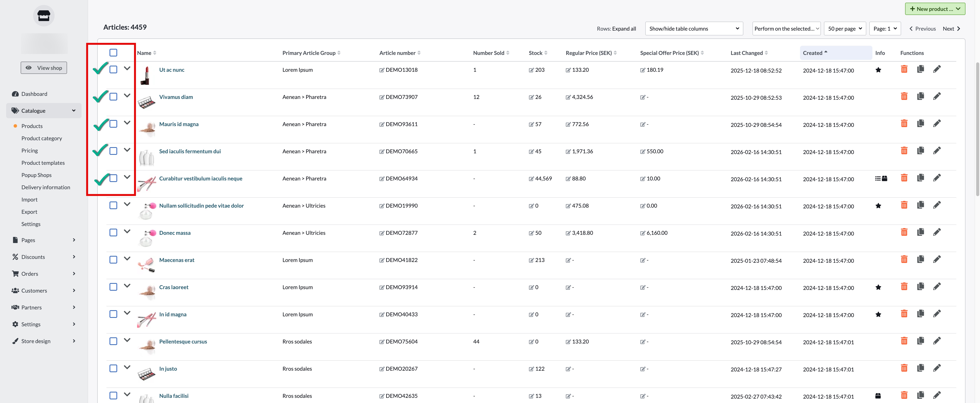
Task: Check the box for Maecenas erat
Action: (x=113, y=260)
